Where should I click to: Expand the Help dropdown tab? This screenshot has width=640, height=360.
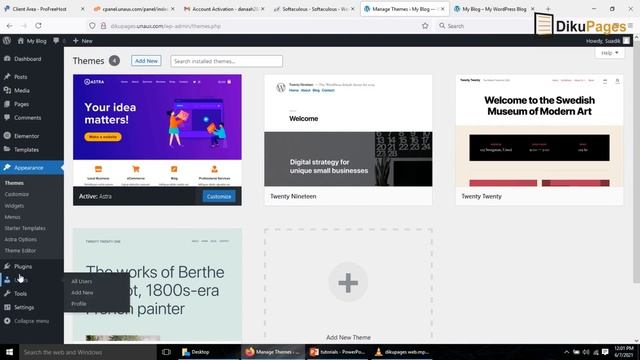click(x=609, y=53)
